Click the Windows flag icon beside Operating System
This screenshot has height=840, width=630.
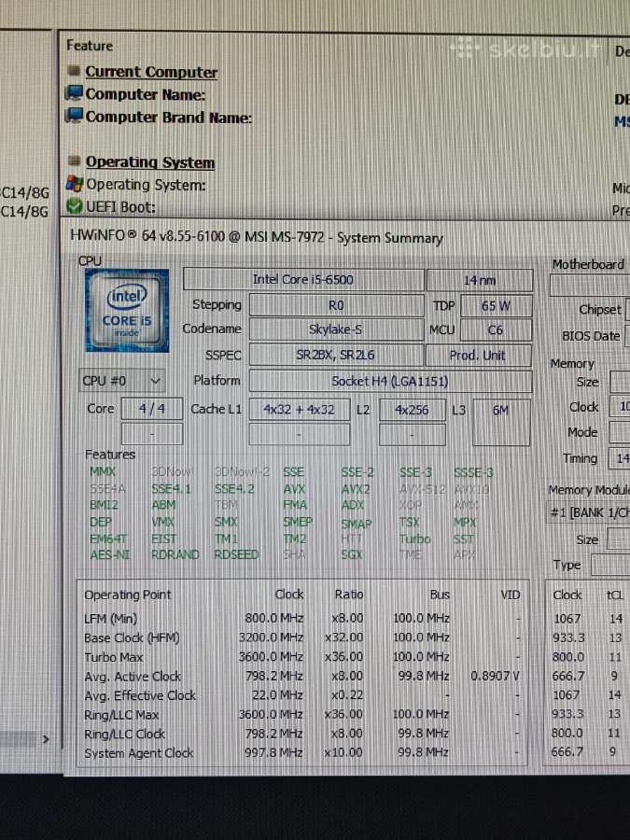[74, 184]
